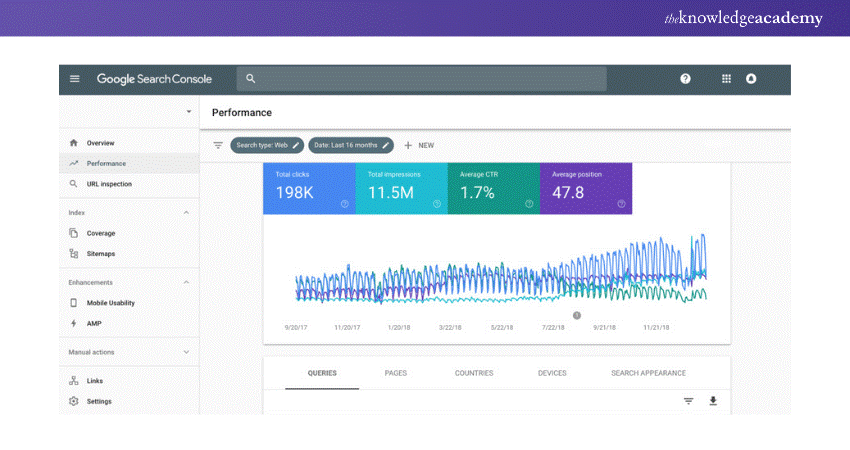The width and height of the screenshot is (850, 450).
Task: Click the Mobile Usability phone icon
Action: tap(74, 303)
